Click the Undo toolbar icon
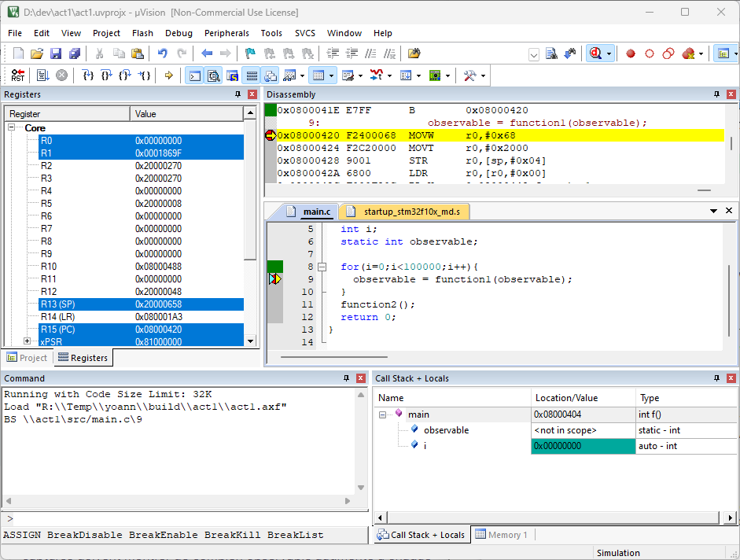Screen dimensions: 740x560 pos(162,53)
